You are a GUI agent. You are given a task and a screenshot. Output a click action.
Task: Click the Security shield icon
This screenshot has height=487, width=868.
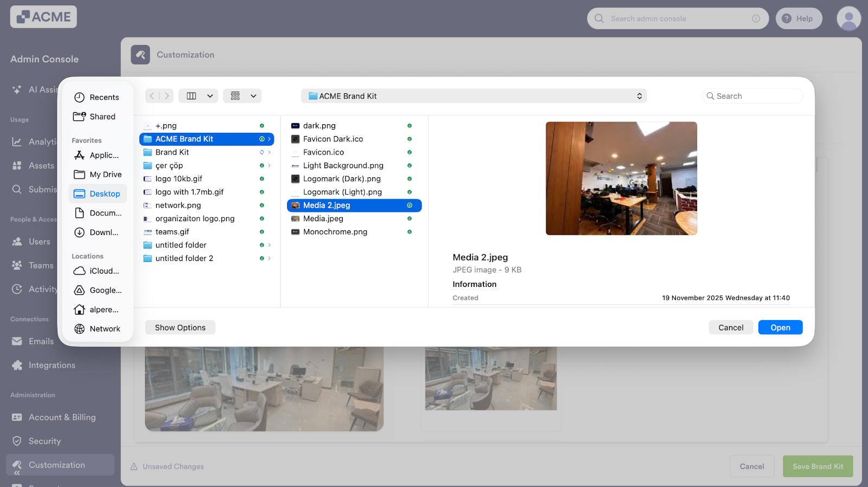pyautogui.click(x=17, y=441)
